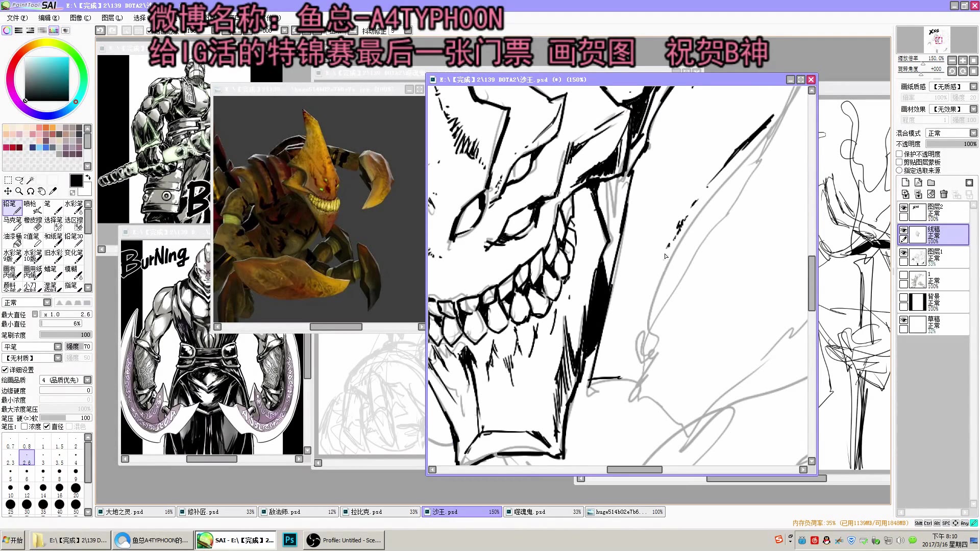Select brush size 2.3 preset
This screenshot has height=551, width=980.
[10, 458]
